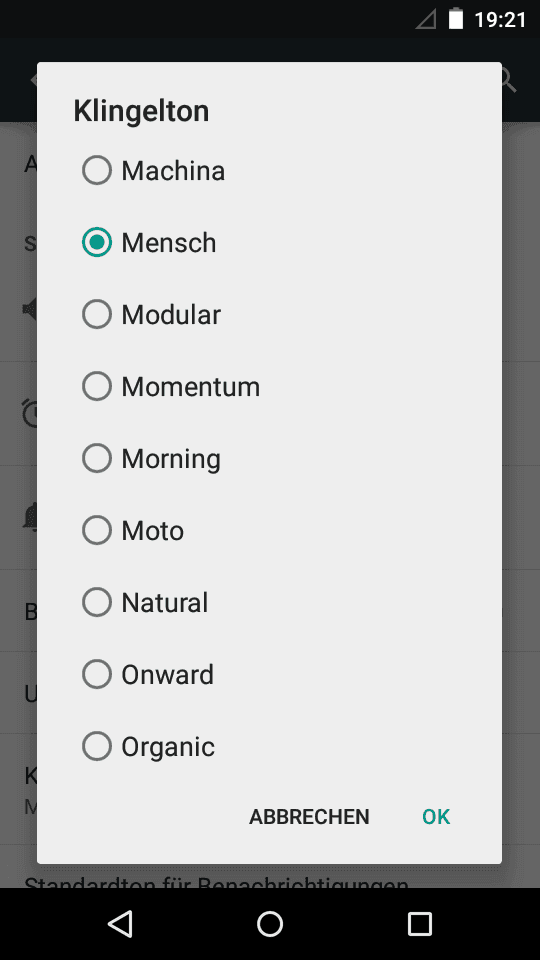Select the Machina ringtone radio button
This screenshot has height=960, width=540.
97,170
